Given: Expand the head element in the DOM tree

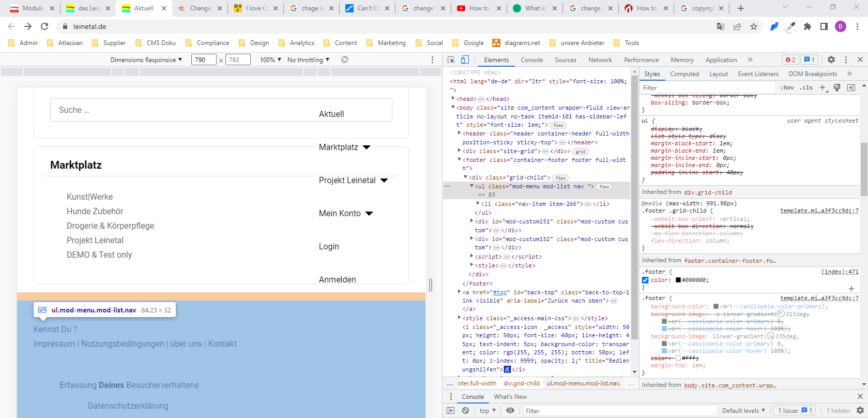Looking at the screenshot, I should point(453,98).
